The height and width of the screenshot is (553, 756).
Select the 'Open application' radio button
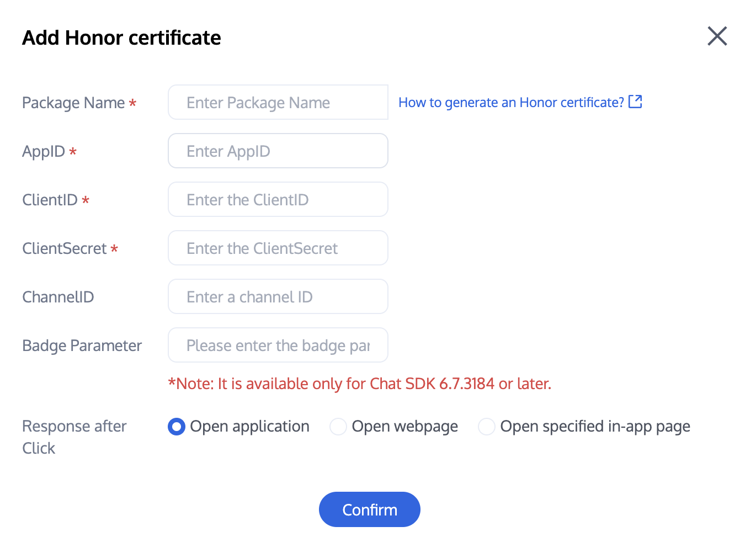[177, 427]
